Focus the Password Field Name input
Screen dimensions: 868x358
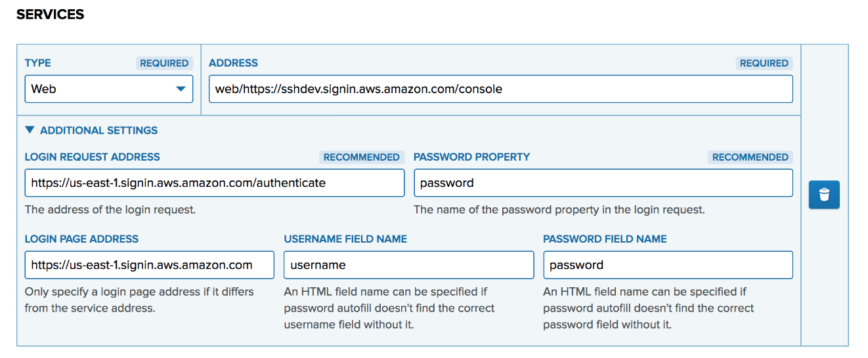[668, 265]
